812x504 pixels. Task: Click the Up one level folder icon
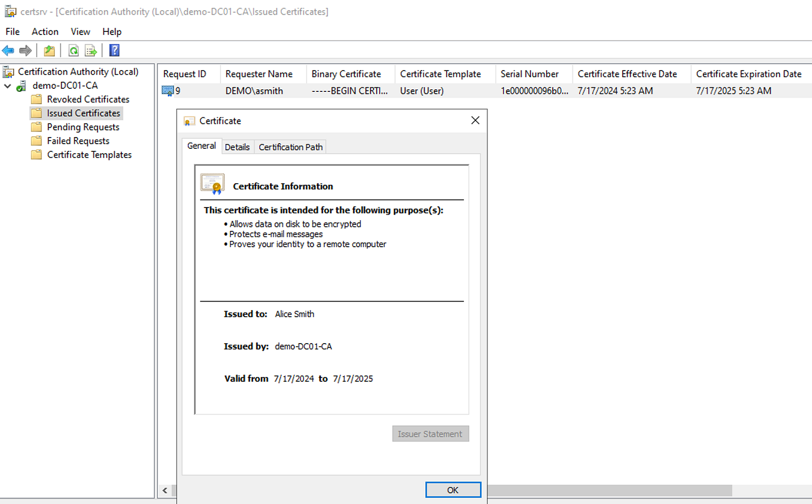point(49,50)
